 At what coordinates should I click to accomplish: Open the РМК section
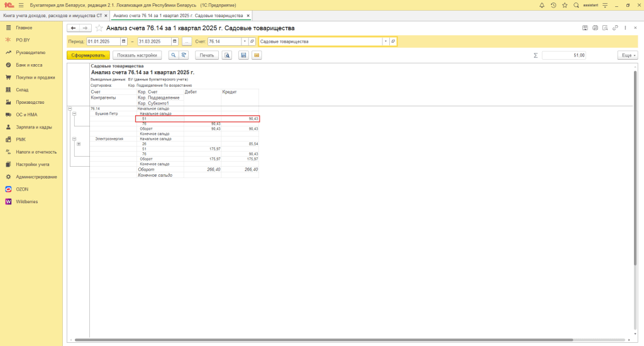pyautogui.click(x=21, y=140)
